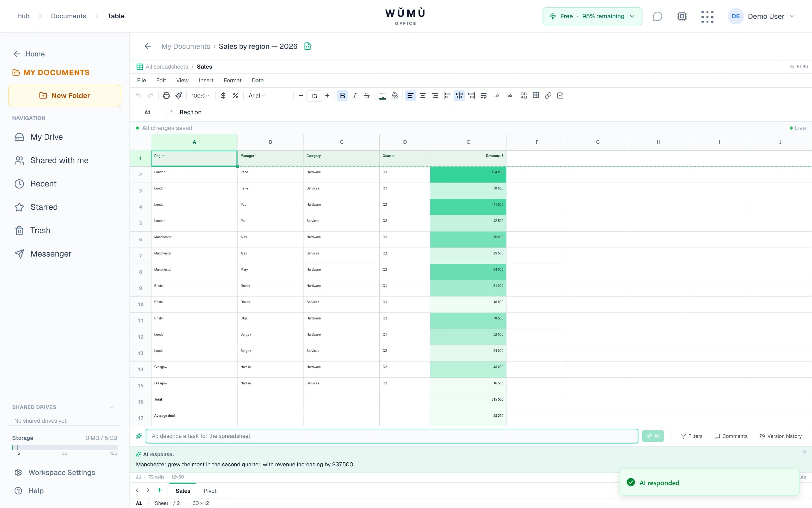Image resolution: width=812 pixels, height=508 pixels.
Task: Open the text color picker
Action: 382,96
